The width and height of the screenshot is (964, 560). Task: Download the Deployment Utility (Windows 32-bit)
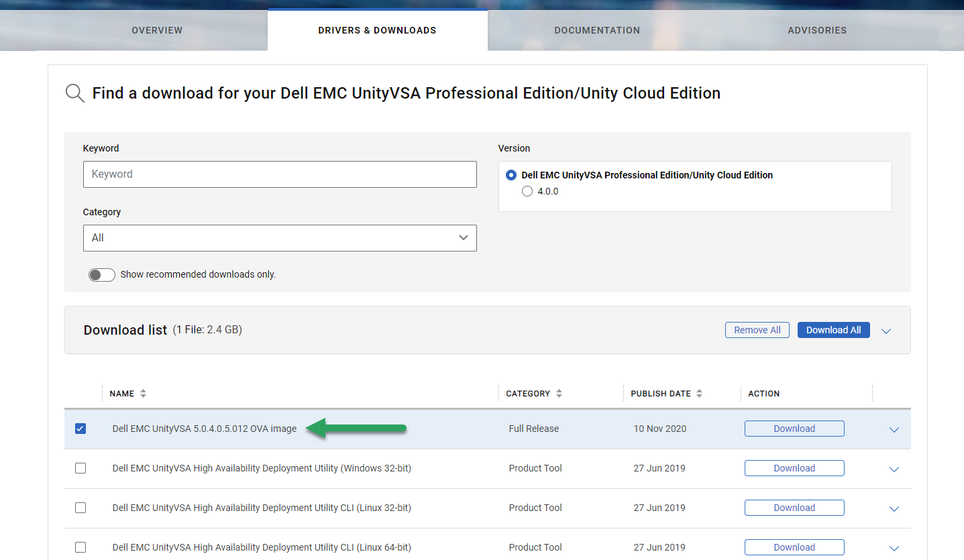pyautogui.click(x=794, y=468)
